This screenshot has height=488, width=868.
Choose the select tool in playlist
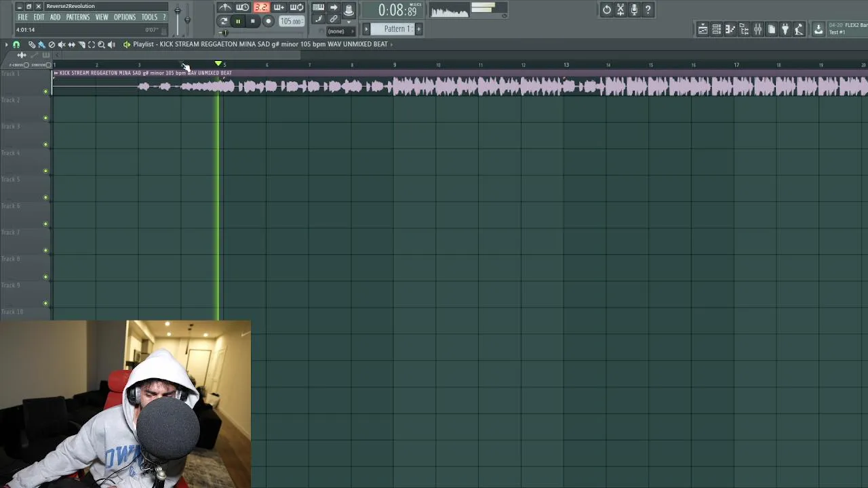pyautogui.click(x=92, y=44)
